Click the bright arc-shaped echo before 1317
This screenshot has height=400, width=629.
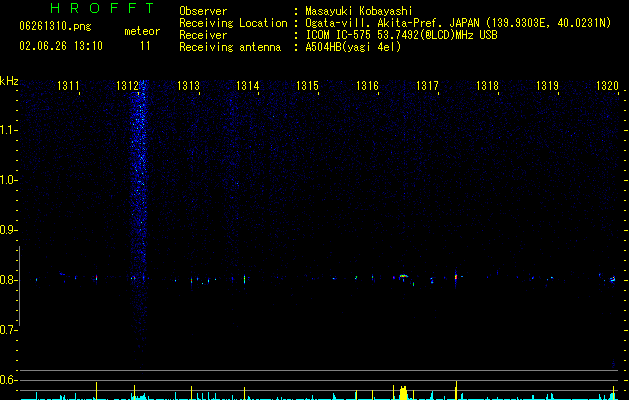[x=403, y=276]
